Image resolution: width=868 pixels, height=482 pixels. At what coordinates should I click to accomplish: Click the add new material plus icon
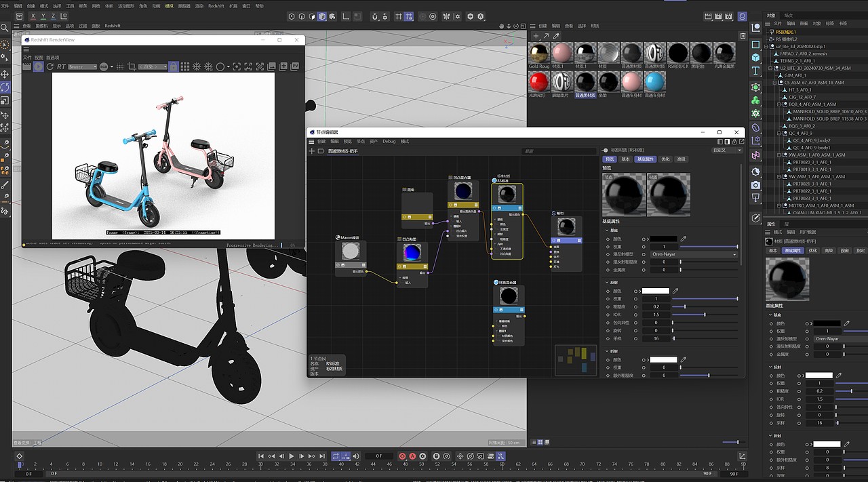(536, 36)
